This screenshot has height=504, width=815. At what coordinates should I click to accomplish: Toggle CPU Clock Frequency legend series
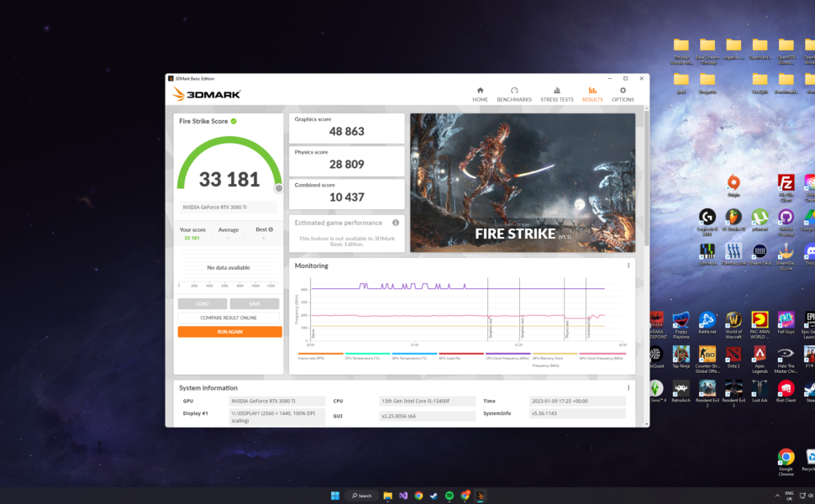pos(507,357)
